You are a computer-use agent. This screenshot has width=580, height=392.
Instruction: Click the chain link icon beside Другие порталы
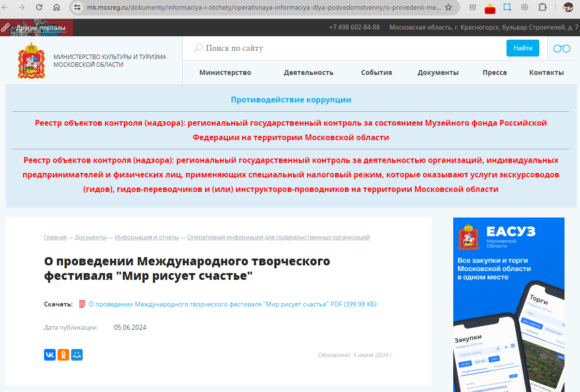[5, 28]
